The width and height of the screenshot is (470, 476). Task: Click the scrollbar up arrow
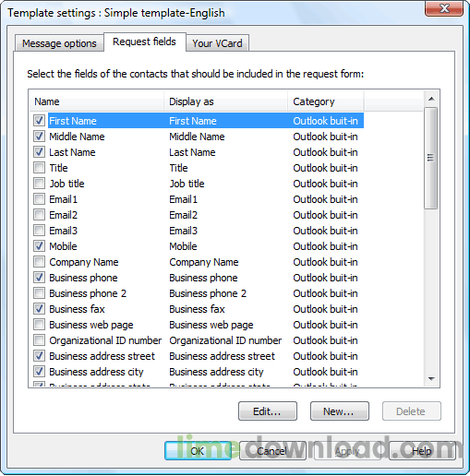click(x=431, y=99)
